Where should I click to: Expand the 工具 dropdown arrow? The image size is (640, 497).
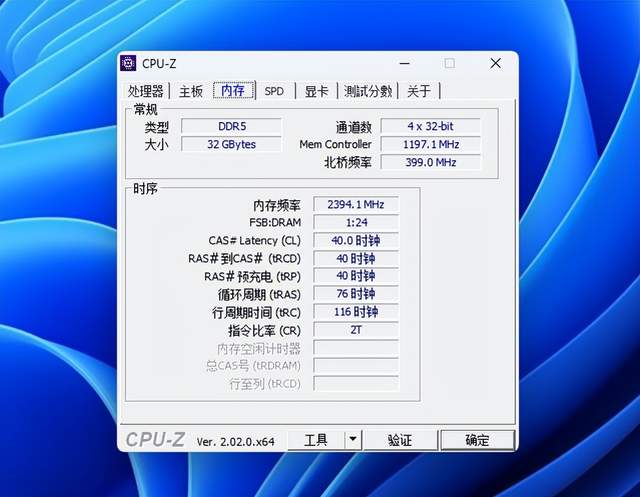(353, 440)
